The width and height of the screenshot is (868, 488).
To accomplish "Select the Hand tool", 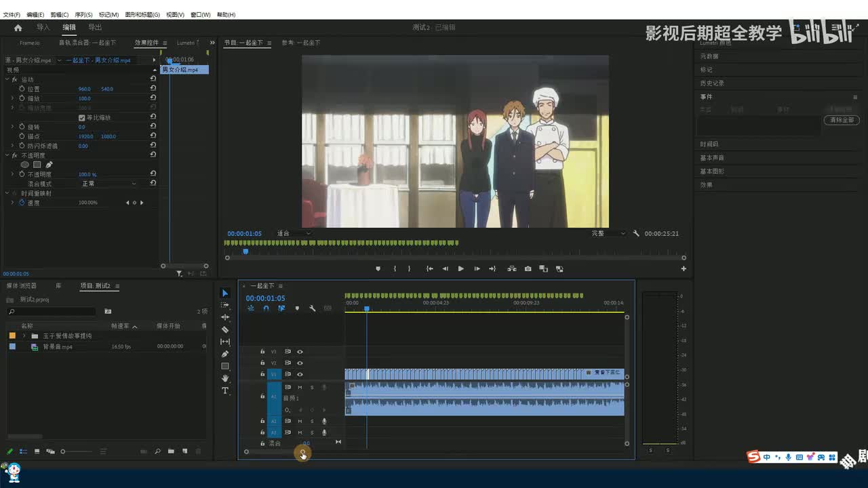I will (x=225, y=378).
